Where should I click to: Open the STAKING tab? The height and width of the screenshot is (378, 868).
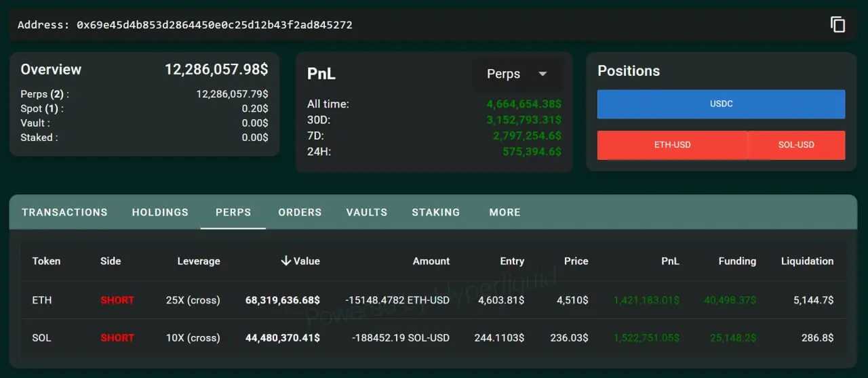[x=435, y=212]
